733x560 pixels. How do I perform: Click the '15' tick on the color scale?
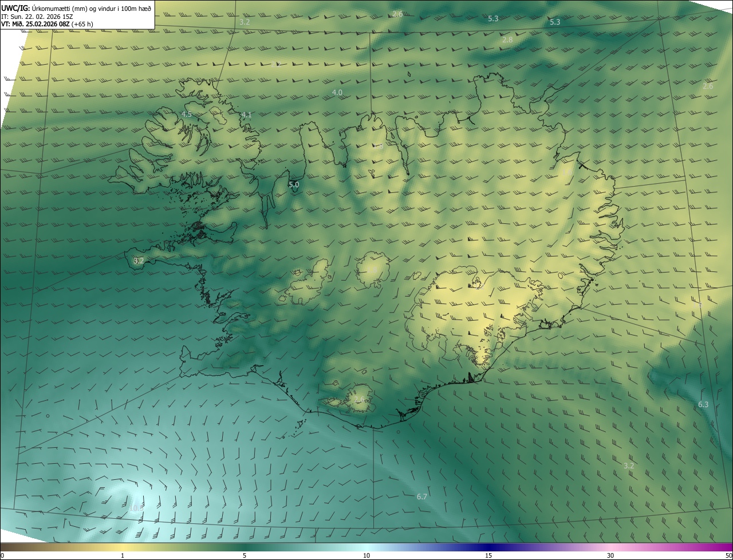point(488,555)
